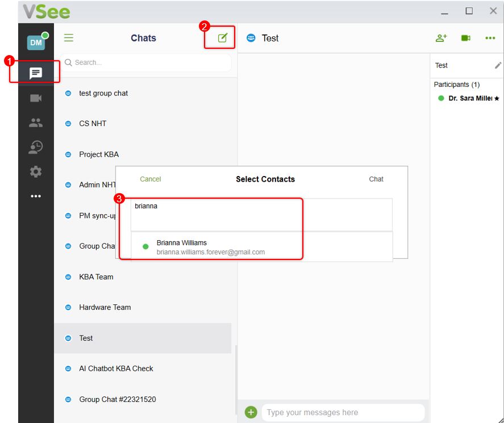The image size is (504, 423).
Task: Click the search magnifier icon
Action: 68,62
